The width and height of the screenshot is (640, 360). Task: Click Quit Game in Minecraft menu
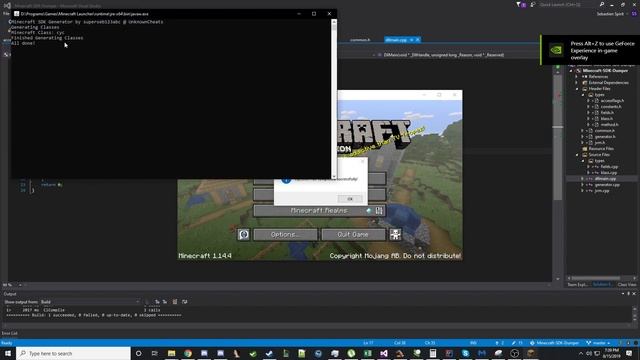pyautogui.click(x=353, y=234)
